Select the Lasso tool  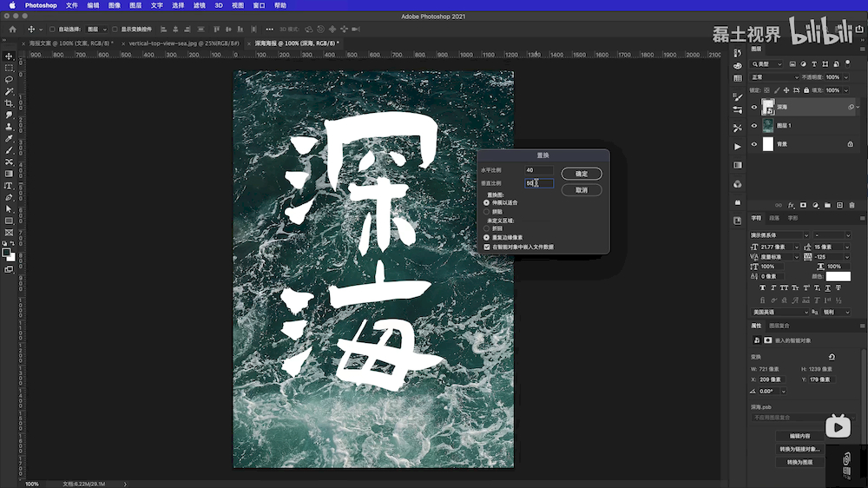pos(9,80)
